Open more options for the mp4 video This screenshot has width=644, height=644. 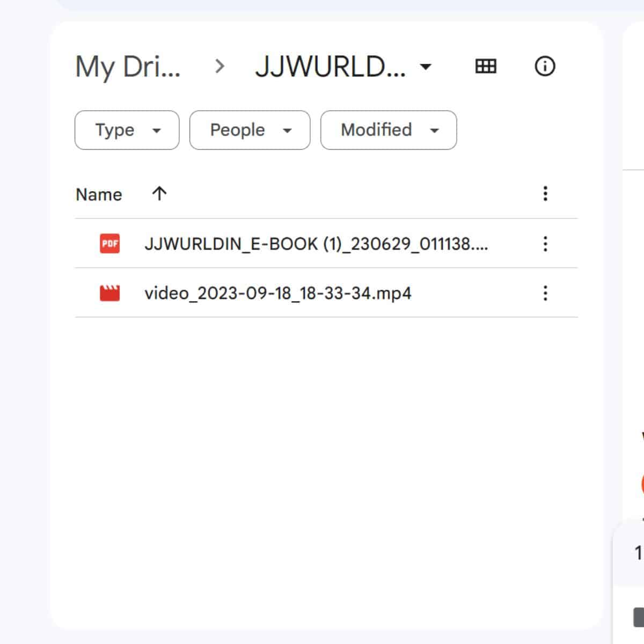[545, 294]
